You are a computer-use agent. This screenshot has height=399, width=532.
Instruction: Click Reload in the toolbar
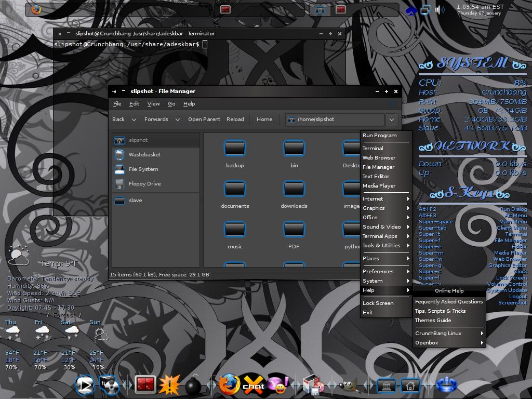tap(235, 119)
